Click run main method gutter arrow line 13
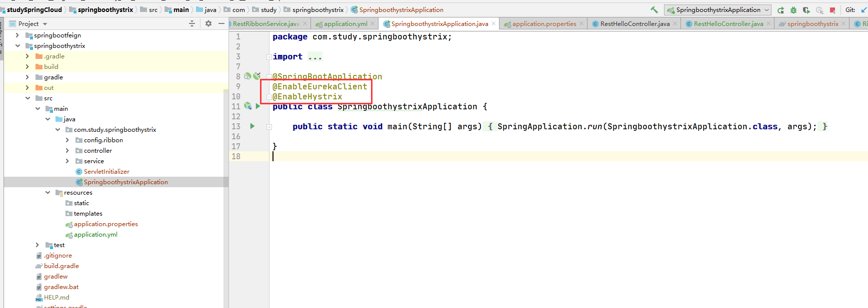Viewport: 868px width, 308px height. (252, 126)
